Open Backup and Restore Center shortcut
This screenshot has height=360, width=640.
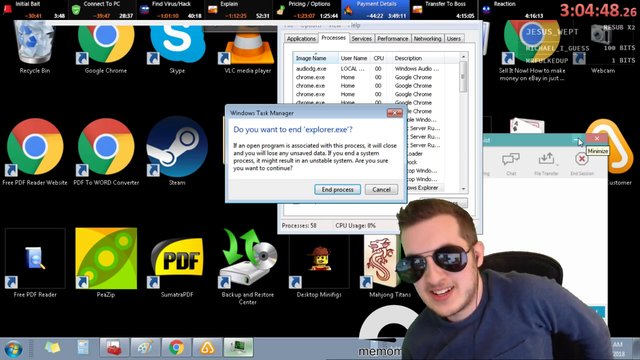[248, 267]
